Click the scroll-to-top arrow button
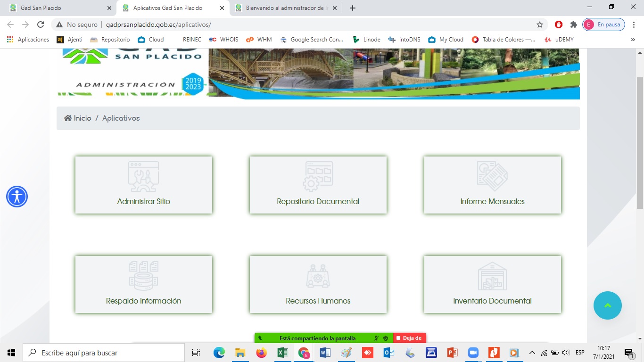The height and width of the screenshot is (362, 644). tap(607, 305)
